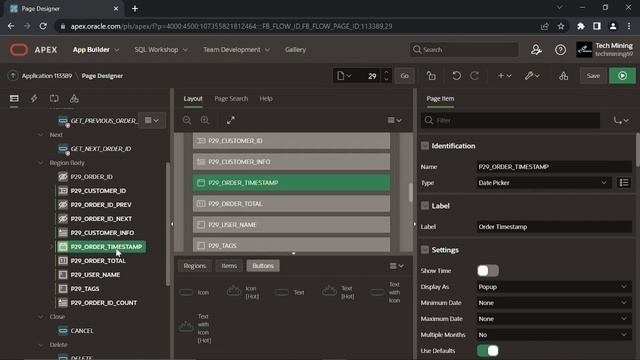Collapse the Close tree node
The height and width of the screenshot is (360, 640).
[40, 317]
